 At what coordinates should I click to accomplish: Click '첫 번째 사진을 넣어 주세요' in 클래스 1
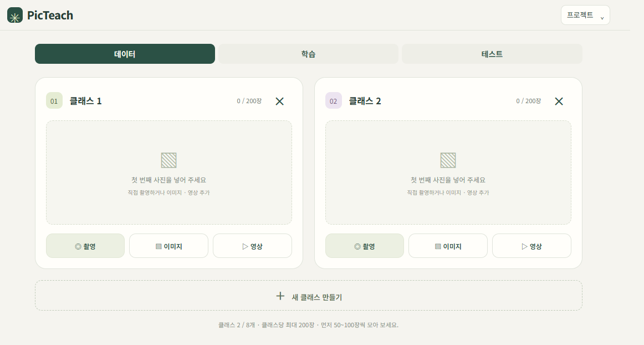point(169,180)
